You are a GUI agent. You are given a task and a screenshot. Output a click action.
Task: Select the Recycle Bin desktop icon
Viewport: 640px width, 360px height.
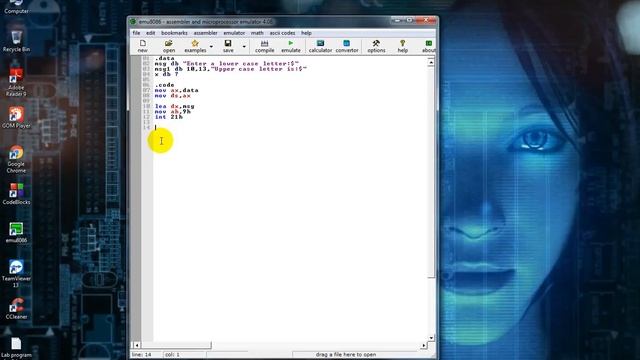[16, 41]
